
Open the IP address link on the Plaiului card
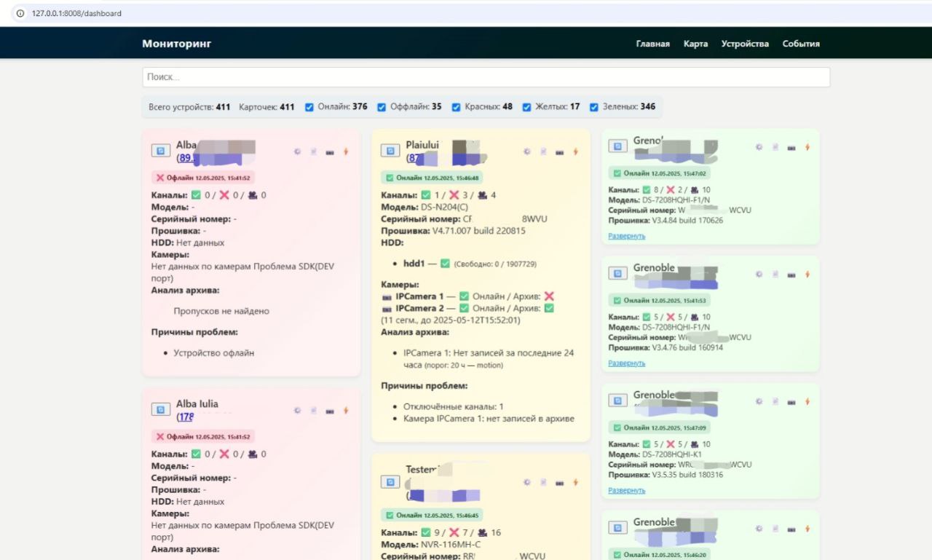413,158
